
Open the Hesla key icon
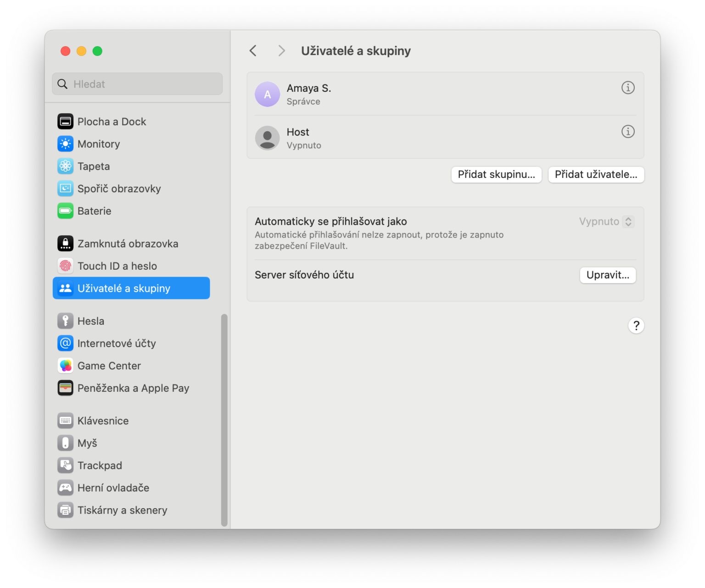coord(65,321)
